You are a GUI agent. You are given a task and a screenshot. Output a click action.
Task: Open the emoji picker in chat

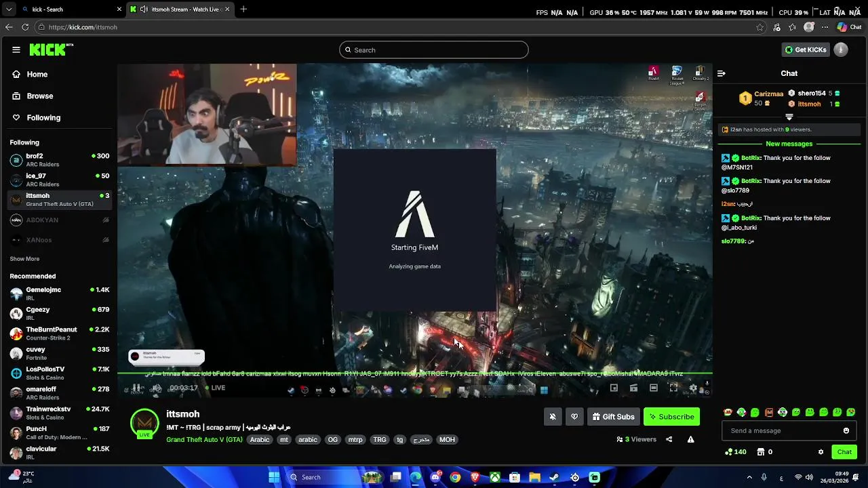[846, 430]
